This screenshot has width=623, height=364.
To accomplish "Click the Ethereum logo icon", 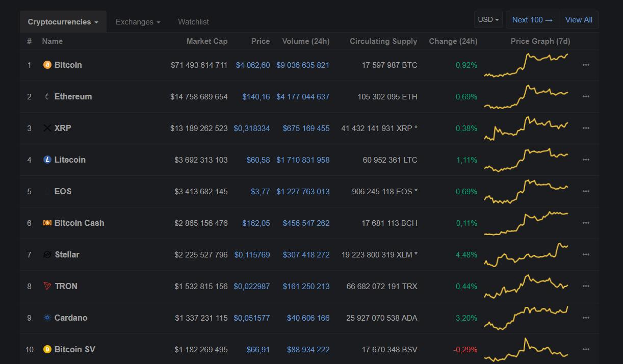I will [x=47, y=96].
